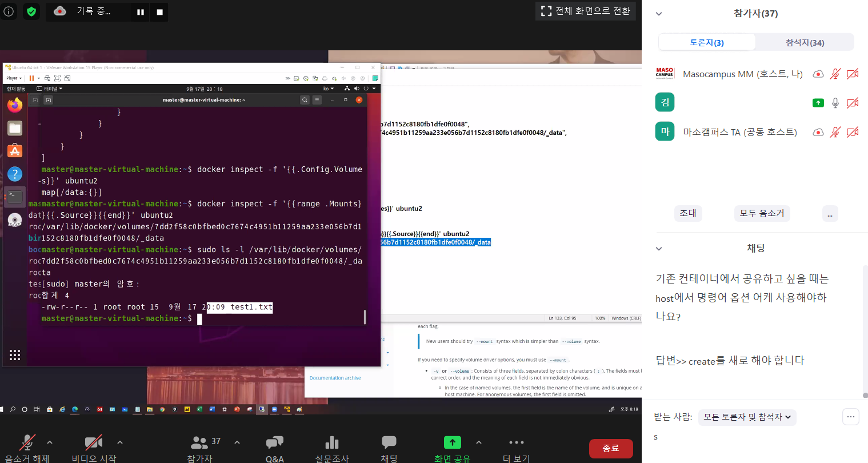
Task: Switch to fullscreen (전체 화면으로 전환)
Action: point(586,11)
